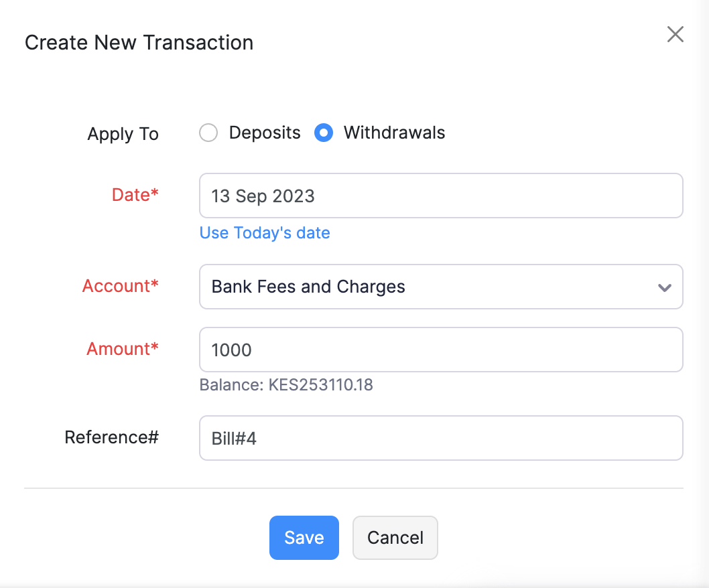Expand the Bank Fees and Charges account selector
Viewport: 709px width, 588px height.
(x=440, y=287)
